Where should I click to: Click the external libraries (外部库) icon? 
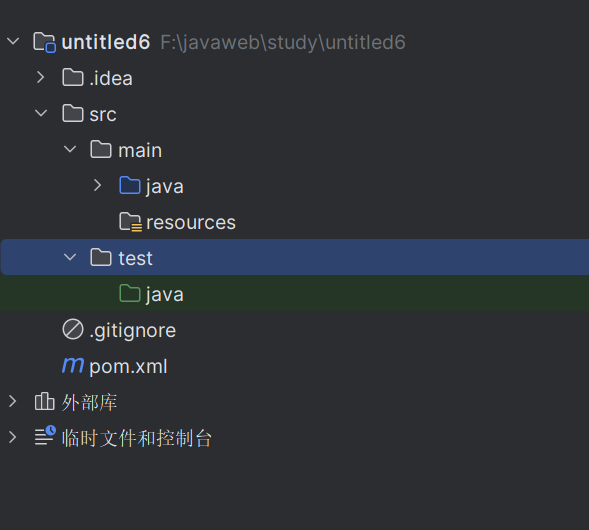click(45, 401)
